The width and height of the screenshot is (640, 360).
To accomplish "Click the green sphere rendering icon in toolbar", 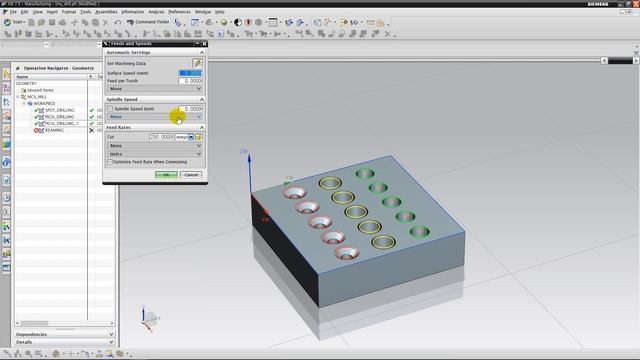I will point(224,22).
